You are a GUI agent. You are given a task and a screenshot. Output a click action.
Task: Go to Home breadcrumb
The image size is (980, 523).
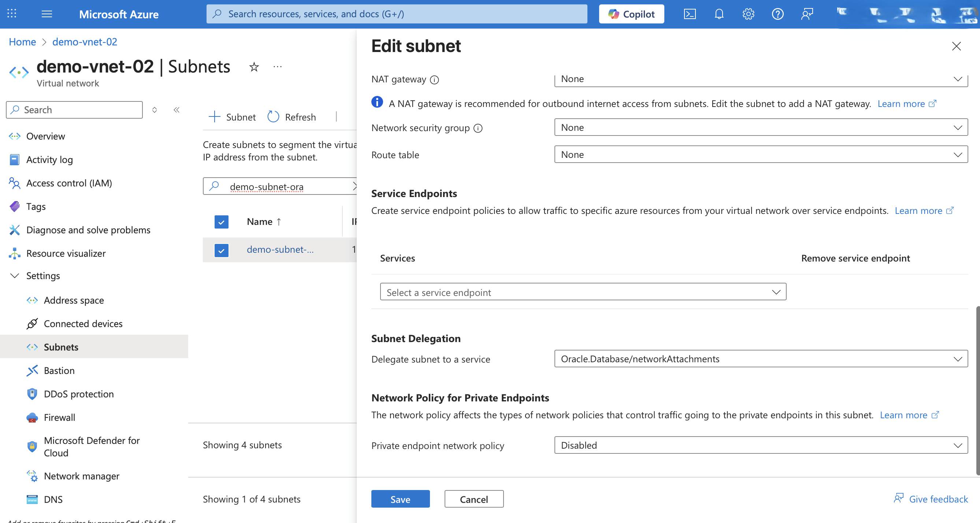22,42
